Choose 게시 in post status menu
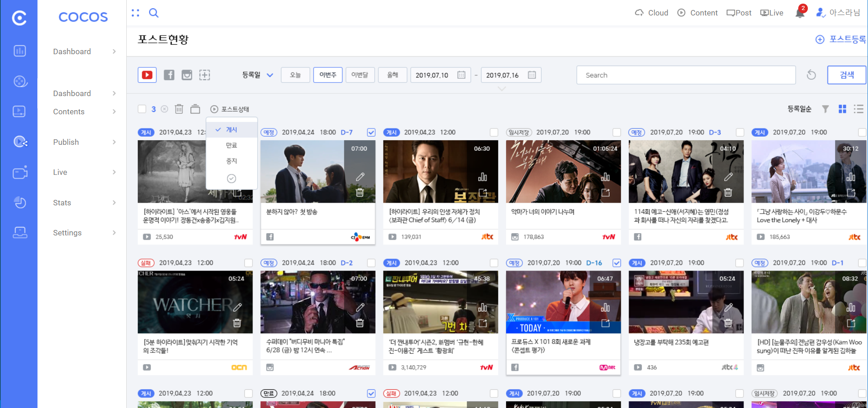Viewport: 868px width, 408px height. pyautogui.click(x=232, y=130)
